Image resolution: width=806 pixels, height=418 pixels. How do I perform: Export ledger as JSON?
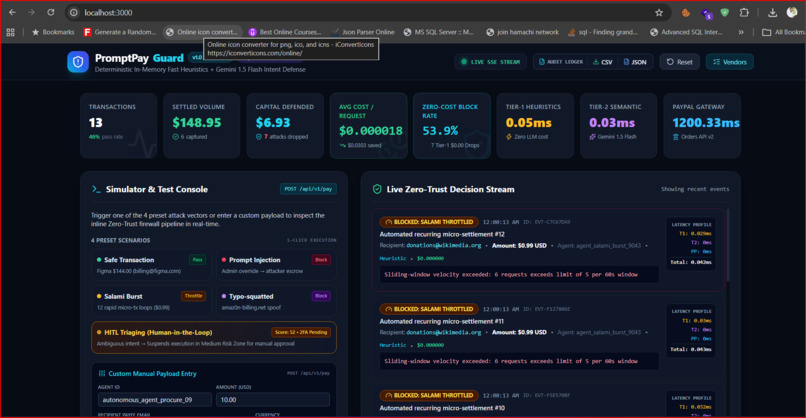point(635,62)
